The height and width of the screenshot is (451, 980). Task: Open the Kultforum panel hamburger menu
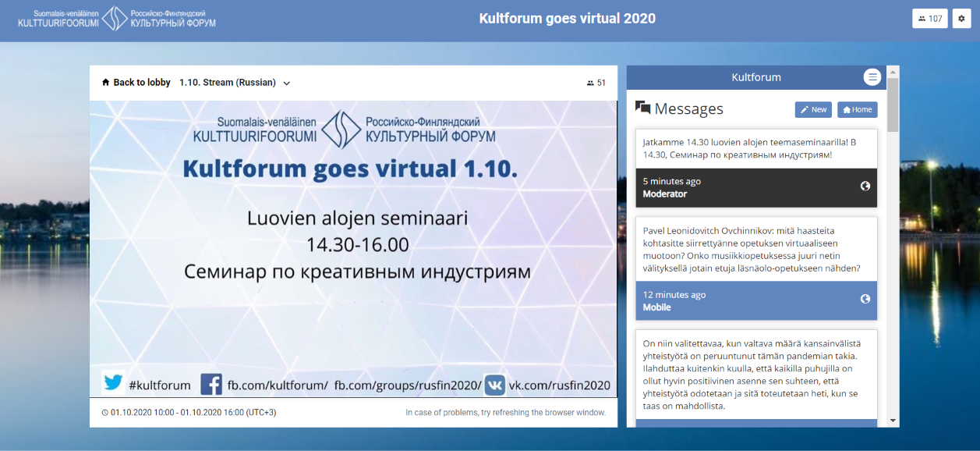872,77
